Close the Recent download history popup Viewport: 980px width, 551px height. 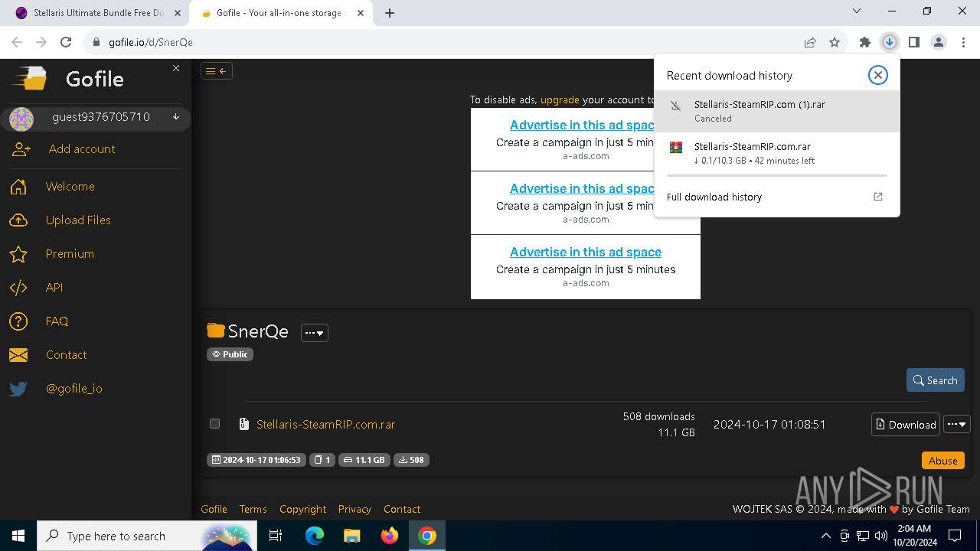point(877,74)
